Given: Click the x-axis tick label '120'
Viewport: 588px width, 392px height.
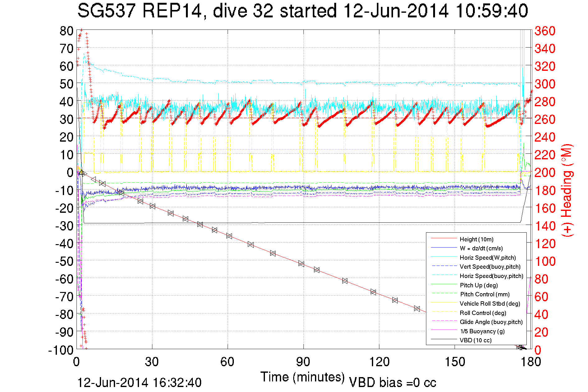Looking at the screenshot, I should [379, 362].
